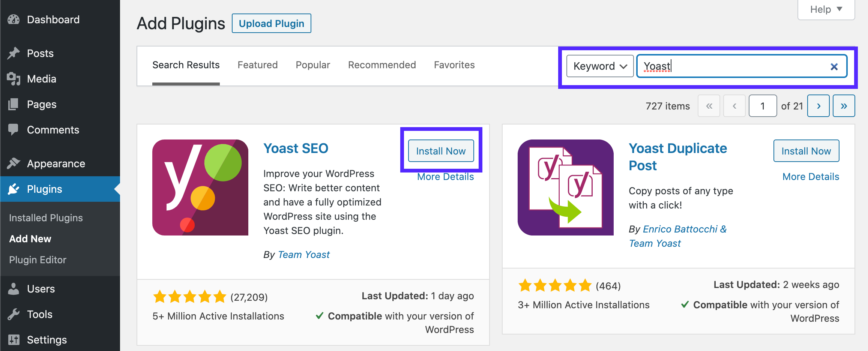Click Enrico Battocchi & Team Yoast author link
Image resolution: width=868 pixels, height=351 pixels.
coord(678,236)
